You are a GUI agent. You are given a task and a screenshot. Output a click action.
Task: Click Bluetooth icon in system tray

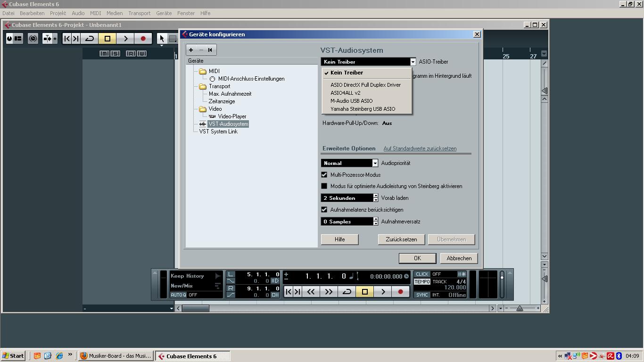(x=619, y=356)
